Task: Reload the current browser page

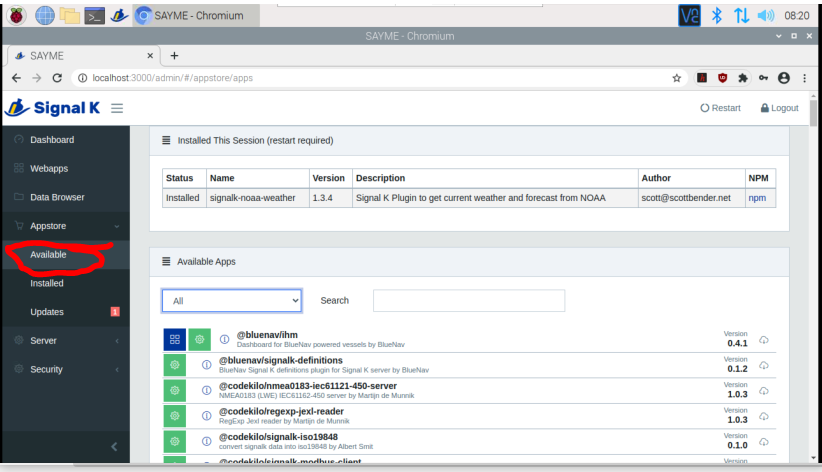Action: click(x=57, y=78)
